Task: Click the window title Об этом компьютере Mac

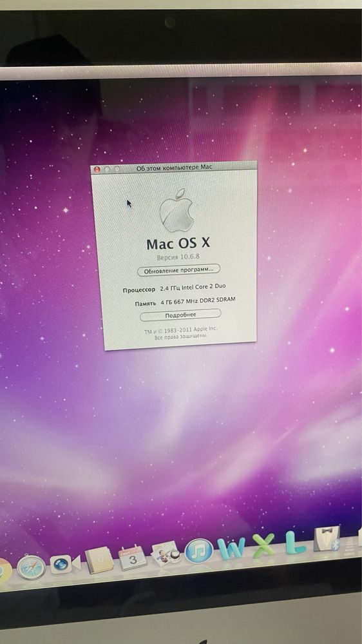Action: click(175, 168)
